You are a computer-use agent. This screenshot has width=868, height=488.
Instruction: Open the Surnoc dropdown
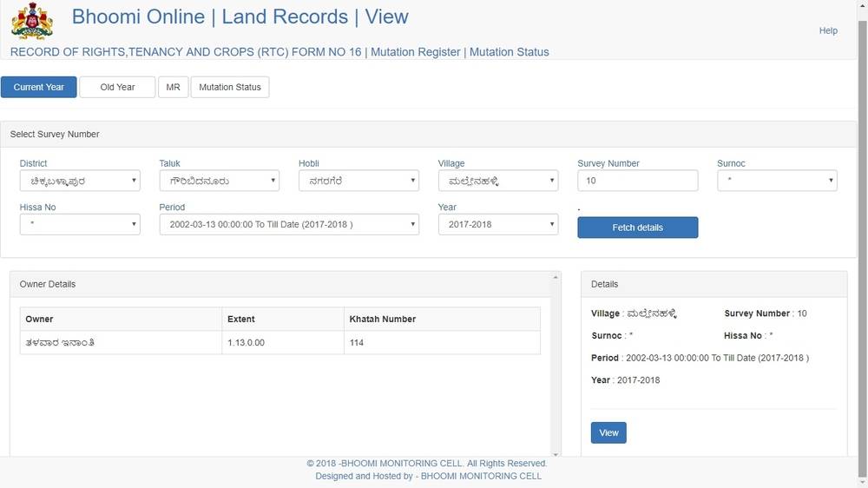[777, 181]
